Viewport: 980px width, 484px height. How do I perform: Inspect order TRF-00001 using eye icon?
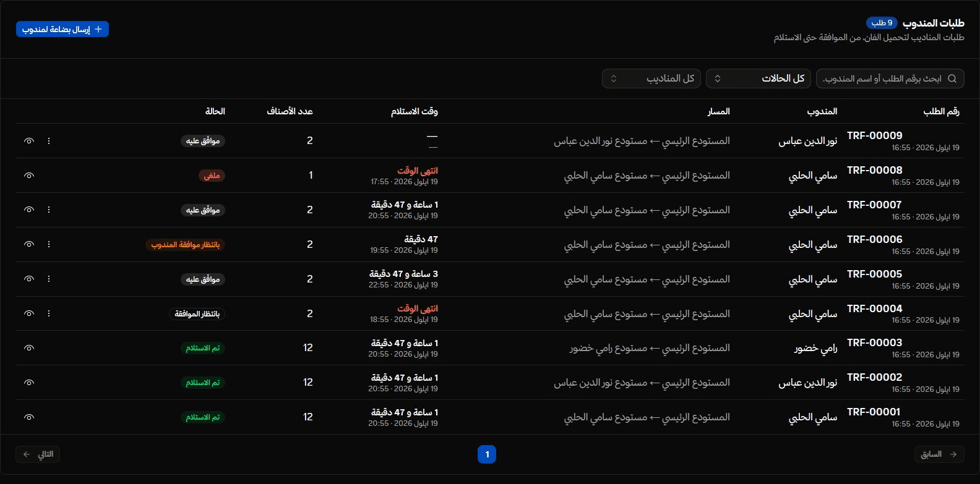coord(28,417)
